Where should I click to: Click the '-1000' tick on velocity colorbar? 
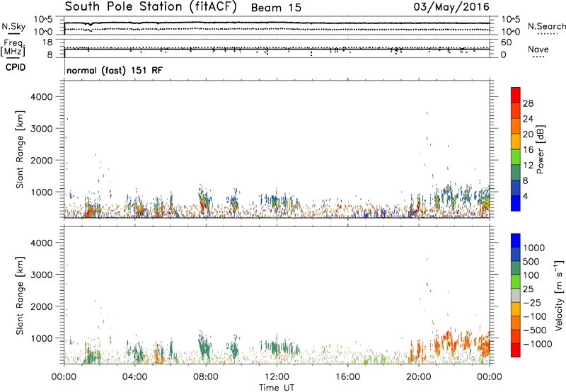tap(538, 344)
